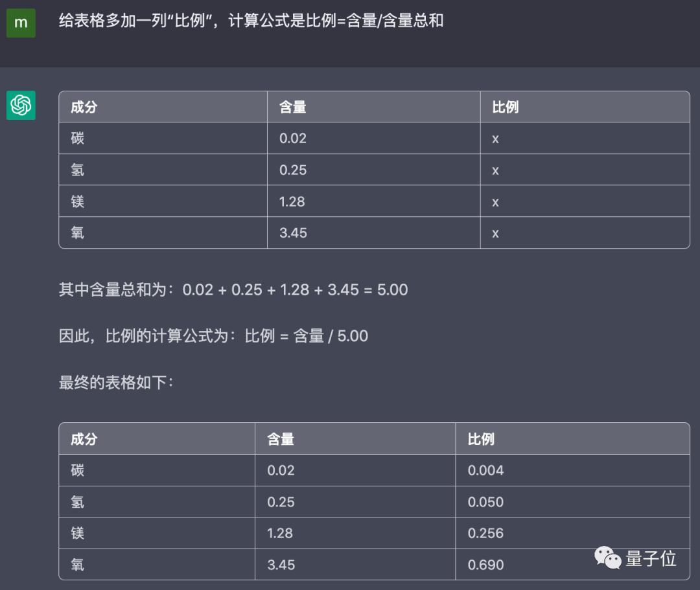The image size is (700, 590).
Task: Click the 比例 header in the first table
Action: 505,108
